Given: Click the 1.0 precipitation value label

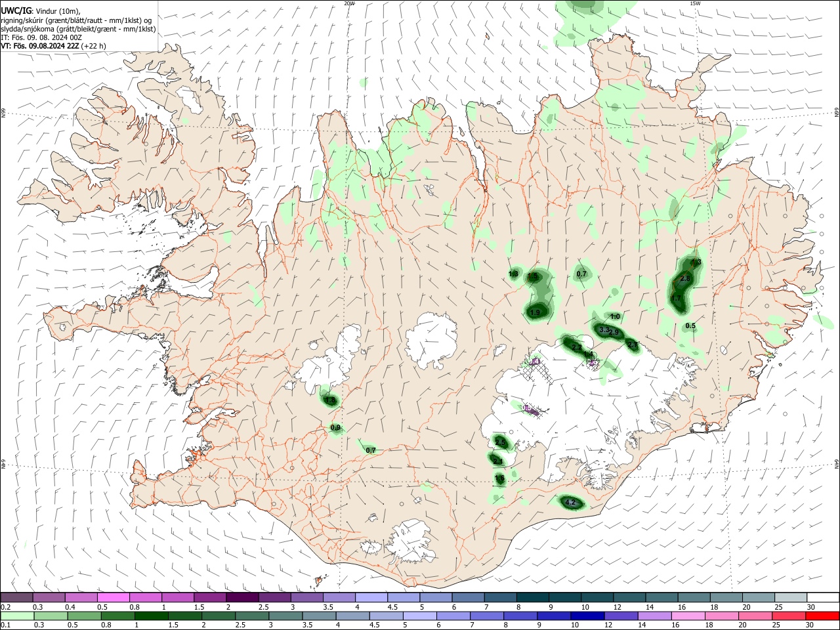Looking at the screenshot, I should [x=615, y=317].
